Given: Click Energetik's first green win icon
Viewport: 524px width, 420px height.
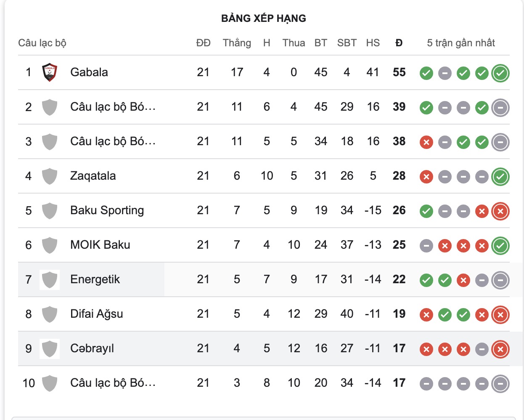Looking at the screenshot, I should tap(426, 280).
